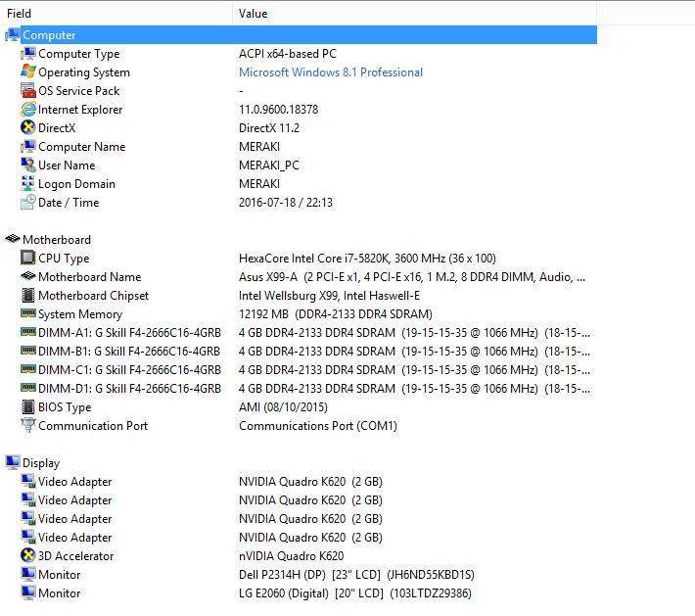
Task: Select the Display group label
Action: point(41,463)
